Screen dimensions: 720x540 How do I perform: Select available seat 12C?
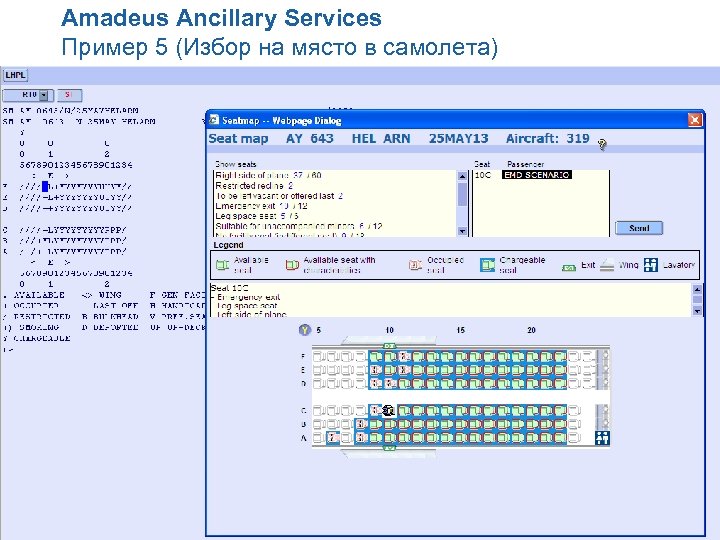[418, 411]
